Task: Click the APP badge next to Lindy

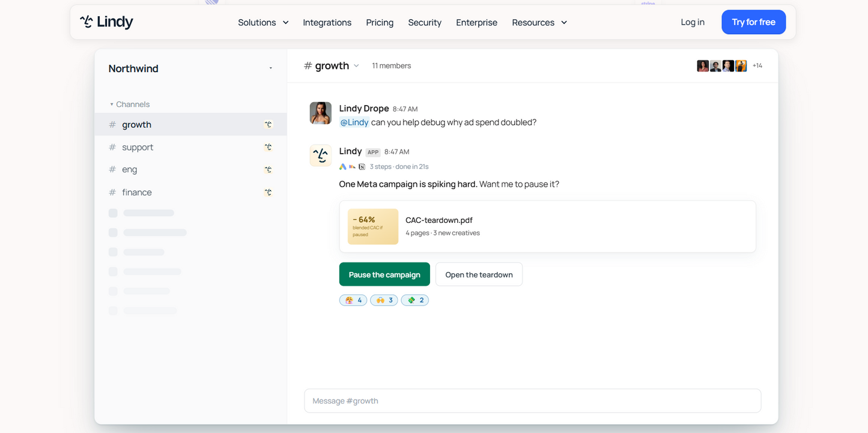Action: pos(373,153)
